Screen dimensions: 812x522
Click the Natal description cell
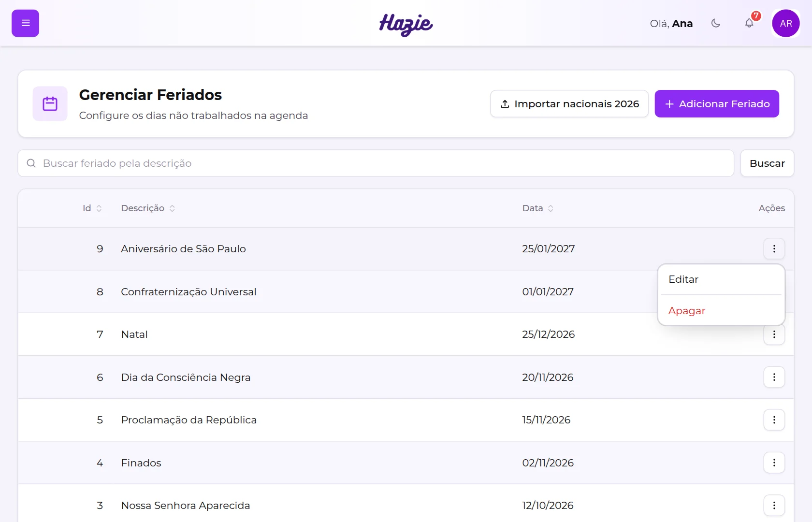click(x=134, y=334)
